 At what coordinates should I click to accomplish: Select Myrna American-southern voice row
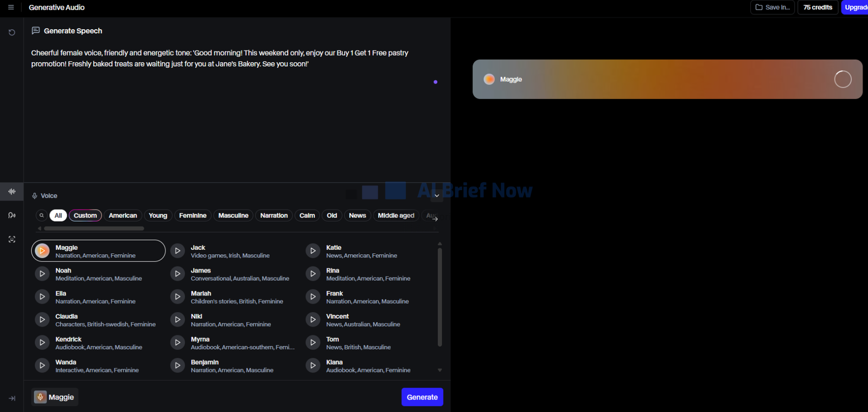tap(233, 343)
